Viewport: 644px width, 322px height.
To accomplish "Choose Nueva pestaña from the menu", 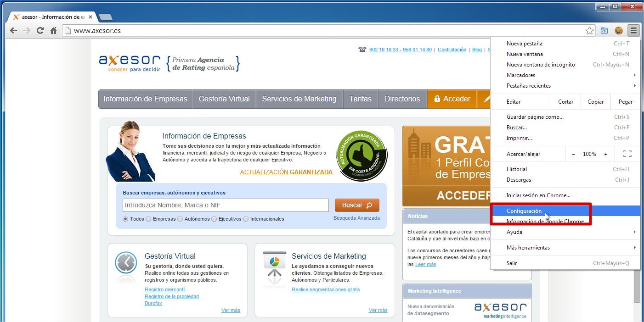I will point(565,44).
